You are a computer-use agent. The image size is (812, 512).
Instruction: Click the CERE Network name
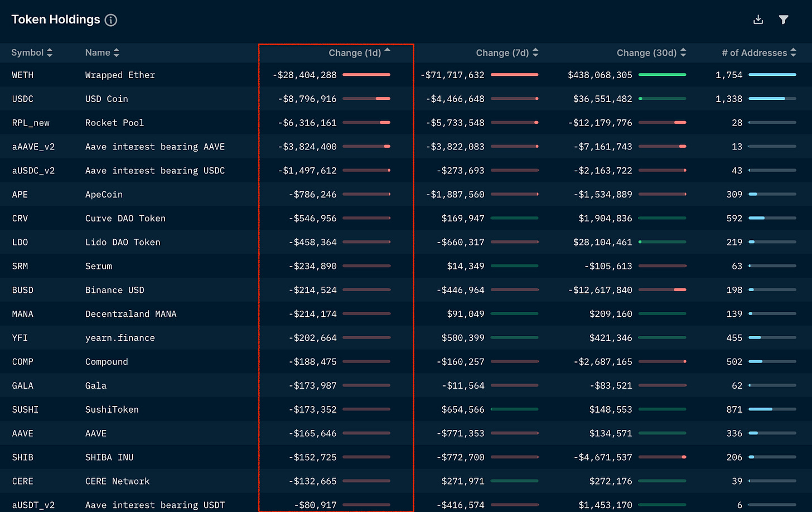click(118, 481)
